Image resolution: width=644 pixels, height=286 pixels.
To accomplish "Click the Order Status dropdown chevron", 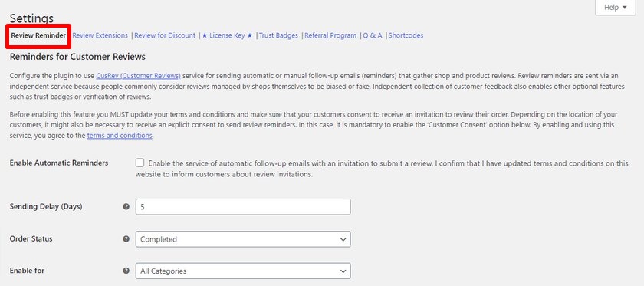I will pyautogui.click(x=343, y=239).
